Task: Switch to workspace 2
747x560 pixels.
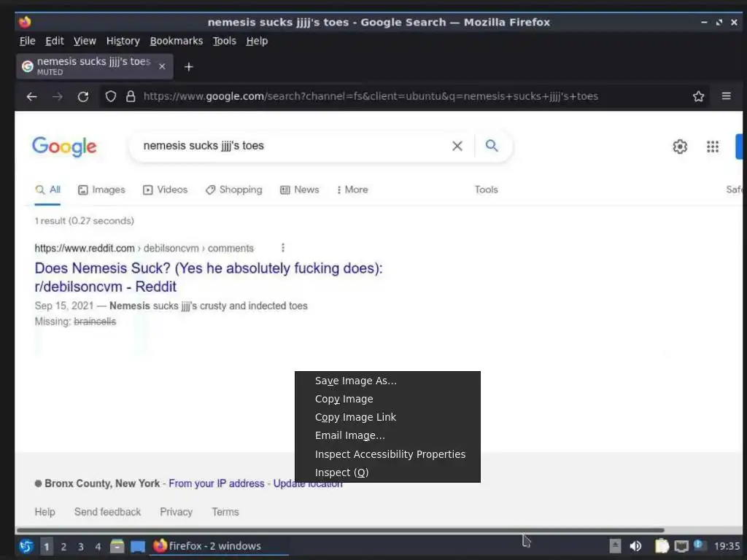Action: [x=63, y=546]
